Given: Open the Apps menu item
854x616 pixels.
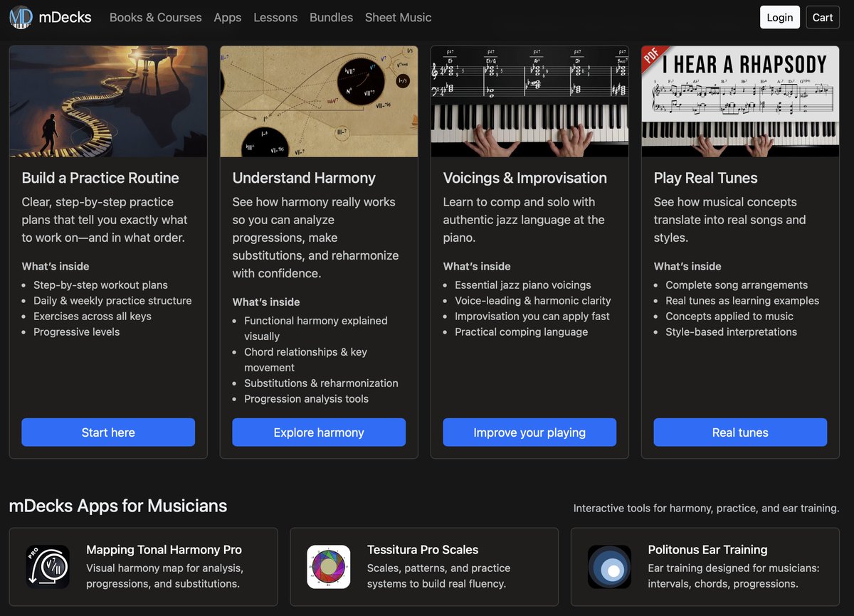Looking at the screenshot, I should tap(228, 17).
